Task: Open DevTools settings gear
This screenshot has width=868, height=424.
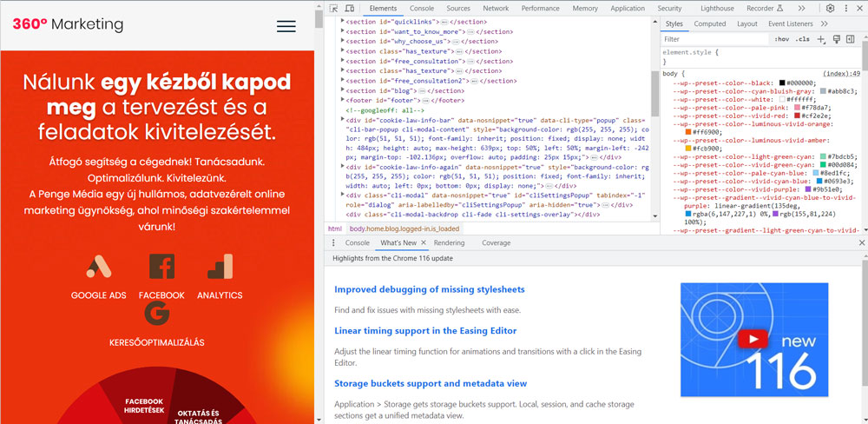Action: [x=831, y=9]
